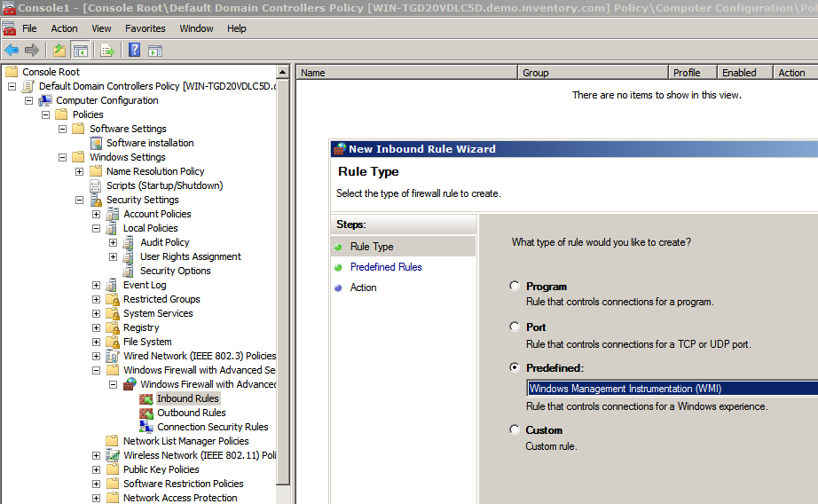
Task: Collapse the Local Policies node
Action: pos(96,228)
